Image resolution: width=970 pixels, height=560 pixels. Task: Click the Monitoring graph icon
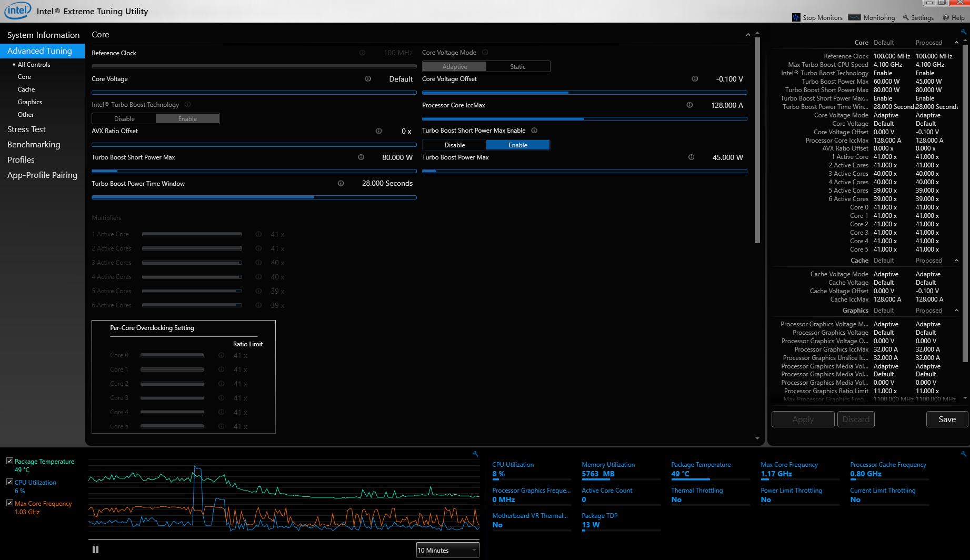855,17
